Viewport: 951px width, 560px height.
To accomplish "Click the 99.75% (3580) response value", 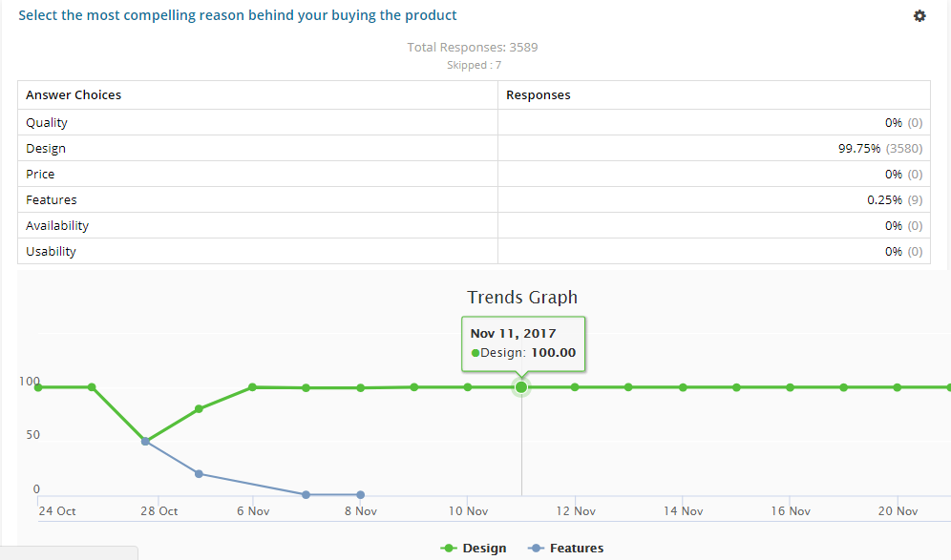I will (880, 149).
